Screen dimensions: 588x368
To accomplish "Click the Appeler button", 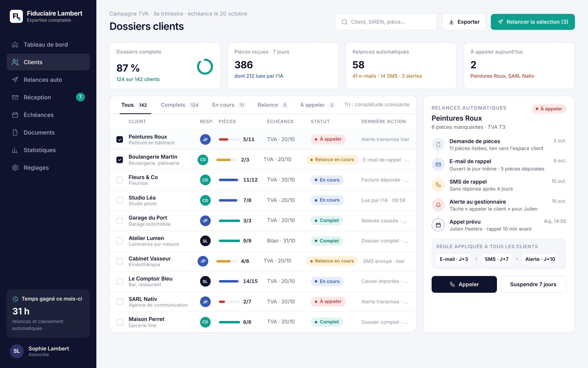I will tap(464, 284).
